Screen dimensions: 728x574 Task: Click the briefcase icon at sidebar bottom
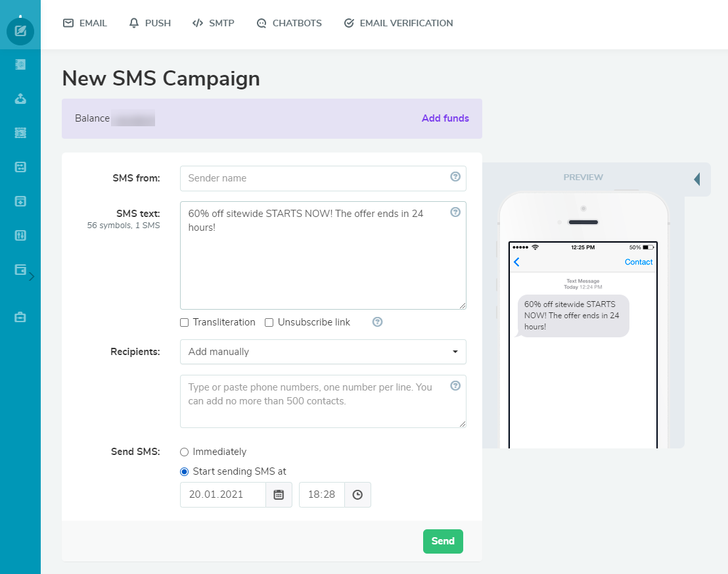pyautogui.click(x=20, y=316)
